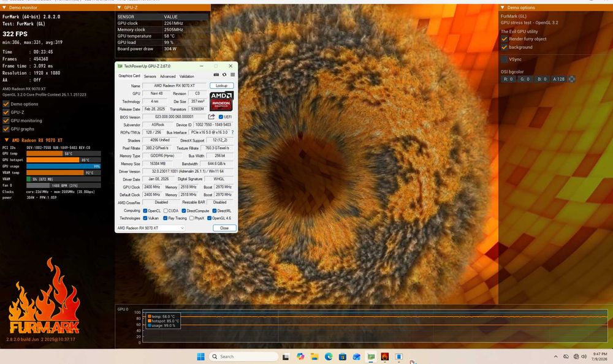Enable the VSync checkbox

[x=504, y=59]
